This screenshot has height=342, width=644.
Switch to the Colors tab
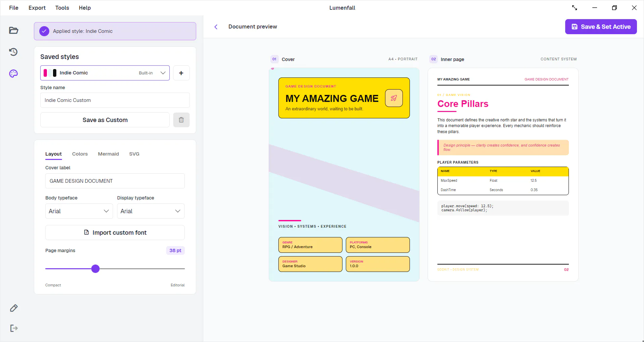pos(80,154)
